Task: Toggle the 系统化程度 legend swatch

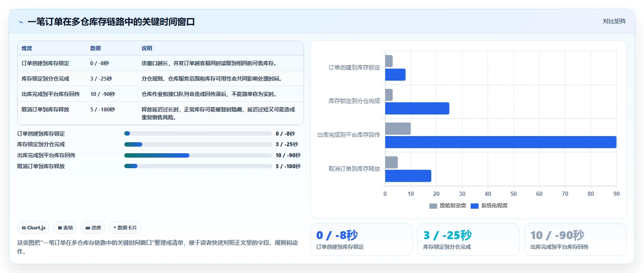Action: pos(474,206)
